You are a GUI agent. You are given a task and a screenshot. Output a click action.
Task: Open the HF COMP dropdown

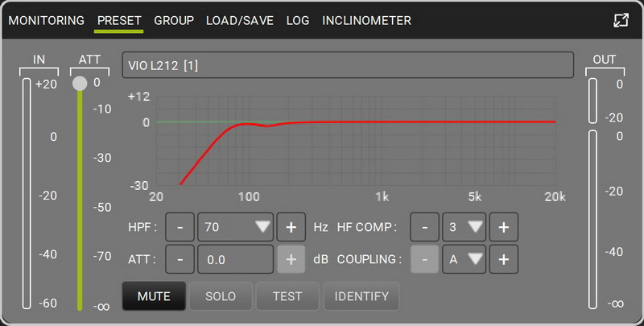point(464,227)
